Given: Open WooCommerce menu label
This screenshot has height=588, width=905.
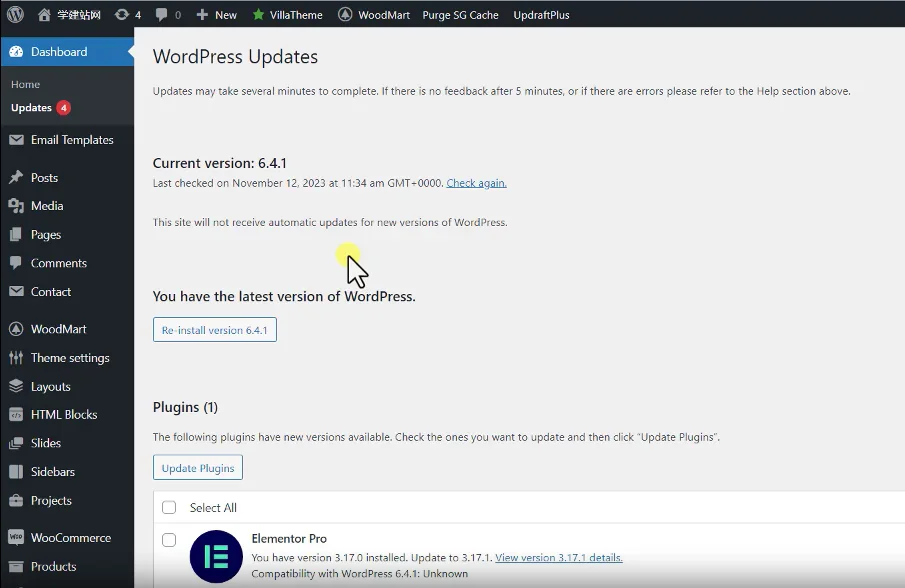Looking at the screenshot, I should 71,538.
